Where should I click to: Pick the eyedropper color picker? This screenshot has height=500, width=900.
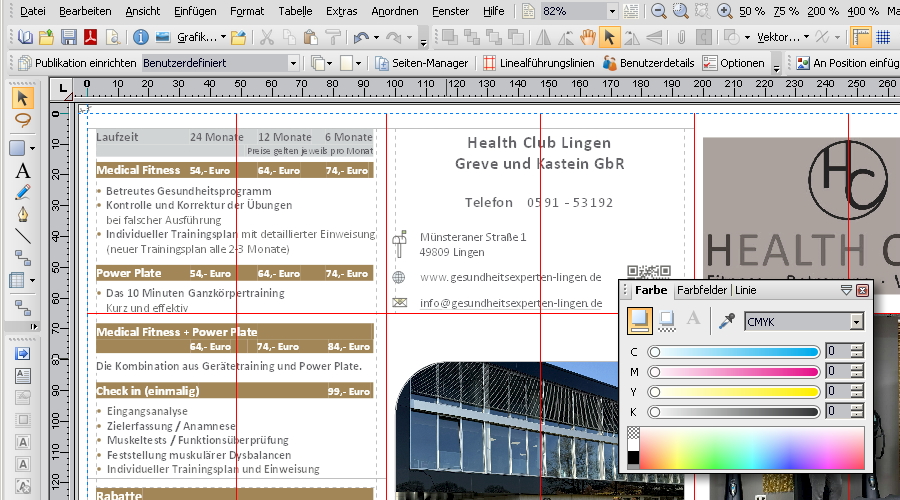(728, 321)
